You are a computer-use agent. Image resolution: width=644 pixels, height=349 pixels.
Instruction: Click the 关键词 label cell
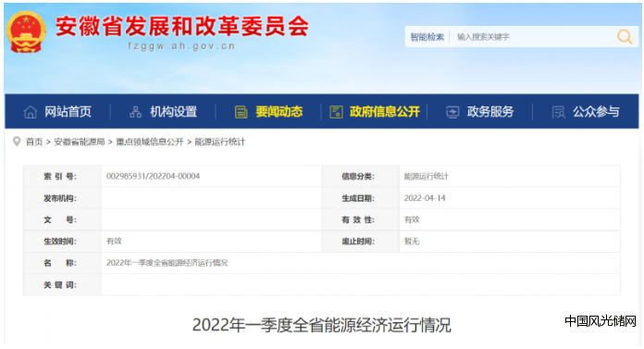point(62,284)
